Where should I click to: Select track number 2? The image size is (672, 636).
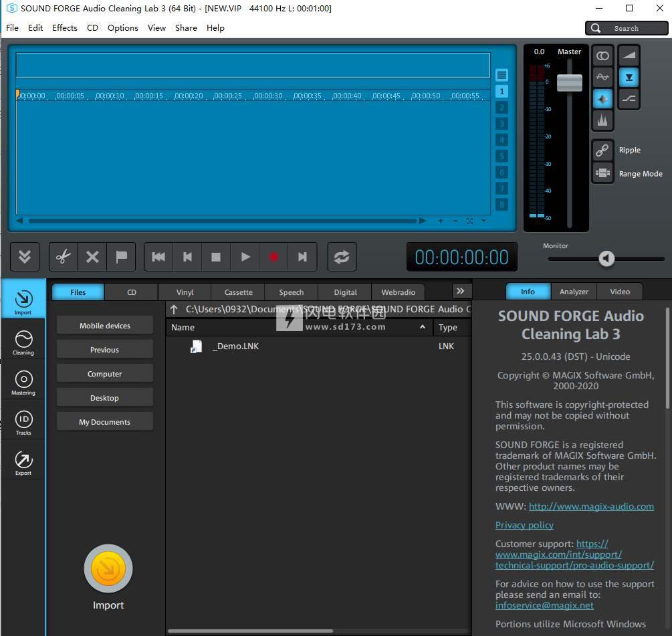502,108
